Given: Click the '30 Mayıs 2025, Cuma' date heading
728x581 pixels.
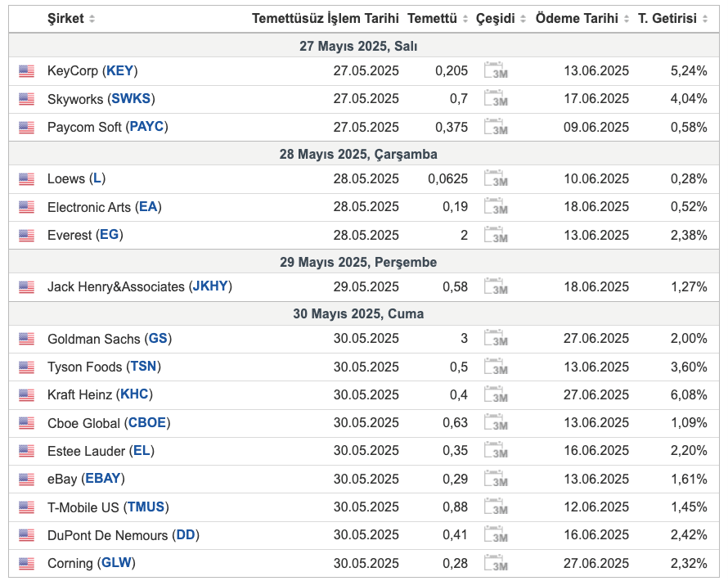Looking at the screenshot, I should coord(358,313).
